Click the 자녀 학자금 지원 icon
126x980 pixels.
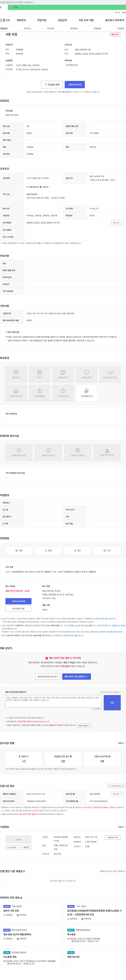[x=110, y=374]
